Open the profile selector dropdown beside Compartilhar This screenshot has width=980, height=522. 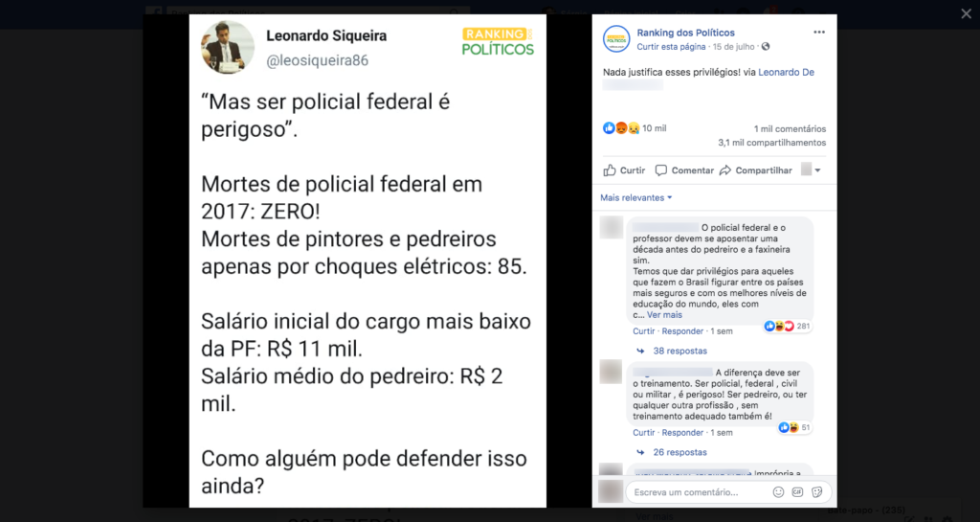[x=811, y=170]
